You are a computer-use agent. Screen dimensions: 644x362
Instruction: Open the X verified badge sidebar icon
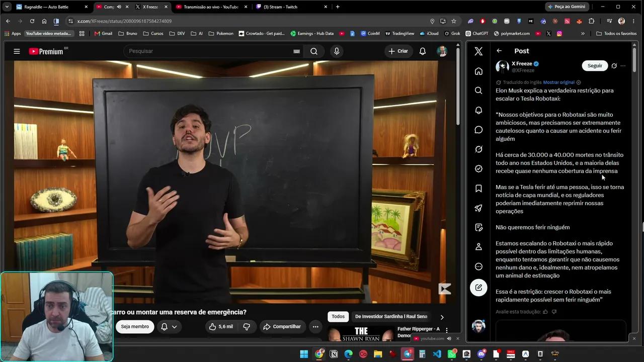(x=478, y=169)
